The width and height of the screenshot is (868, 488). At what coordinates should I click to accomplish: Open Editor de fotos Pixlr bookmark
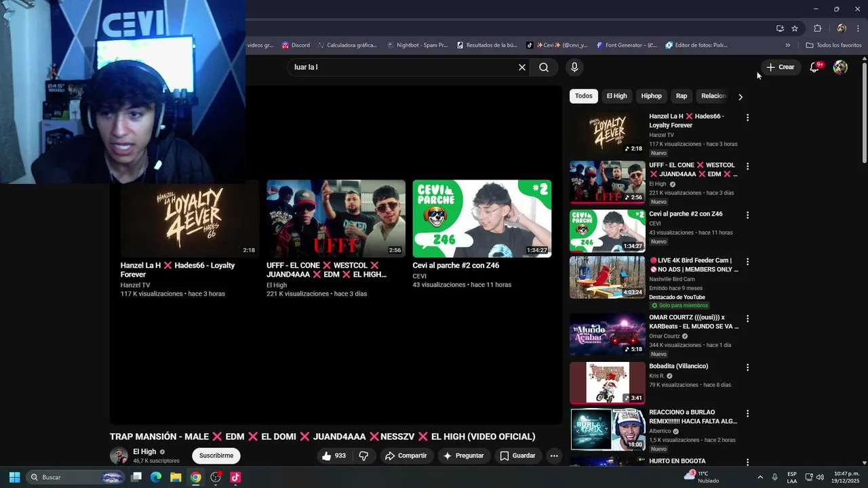click(x=696, y=45)
